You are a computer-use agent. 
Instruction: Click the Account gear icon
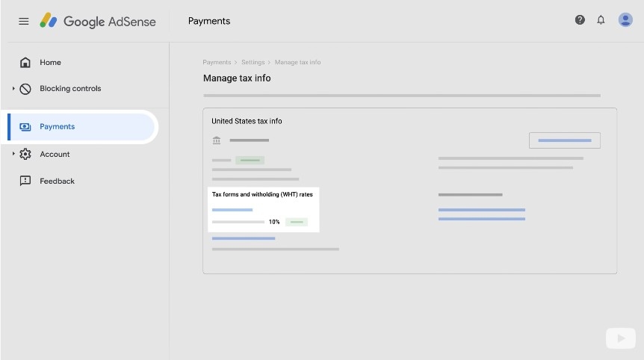(x=25, y=154)
